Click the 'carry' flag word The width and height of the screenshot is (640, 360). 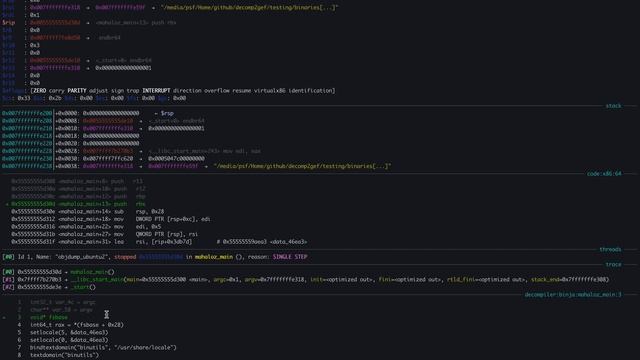tap(57, 91)
